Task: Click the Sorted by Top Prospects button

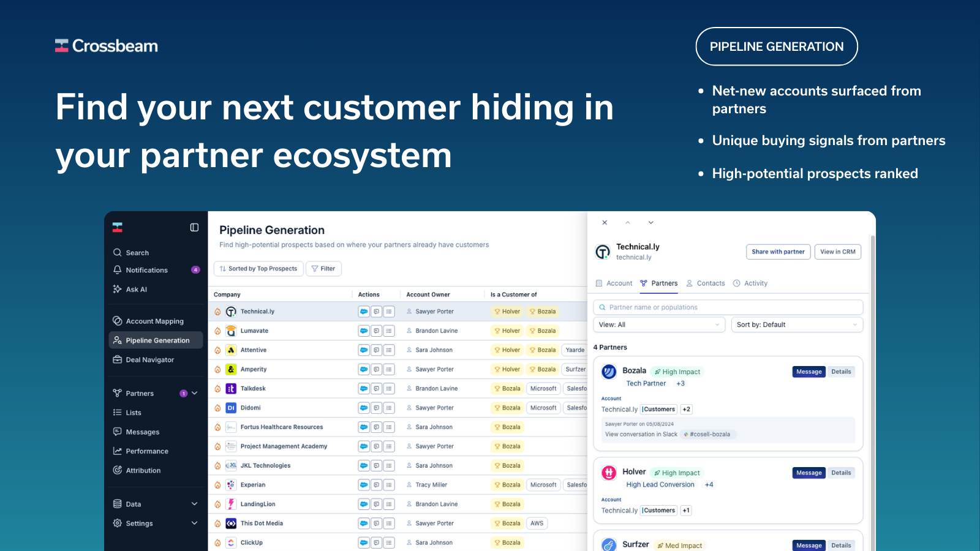Action: tap(258, 269)
